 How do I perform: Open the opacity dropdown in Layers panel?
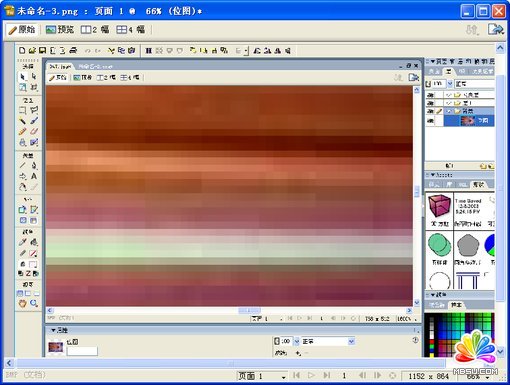tap(450, 83)
